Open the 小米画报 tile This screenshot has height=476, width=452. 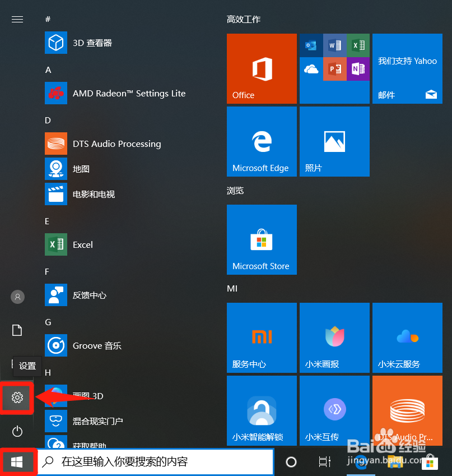pos(334,338)
